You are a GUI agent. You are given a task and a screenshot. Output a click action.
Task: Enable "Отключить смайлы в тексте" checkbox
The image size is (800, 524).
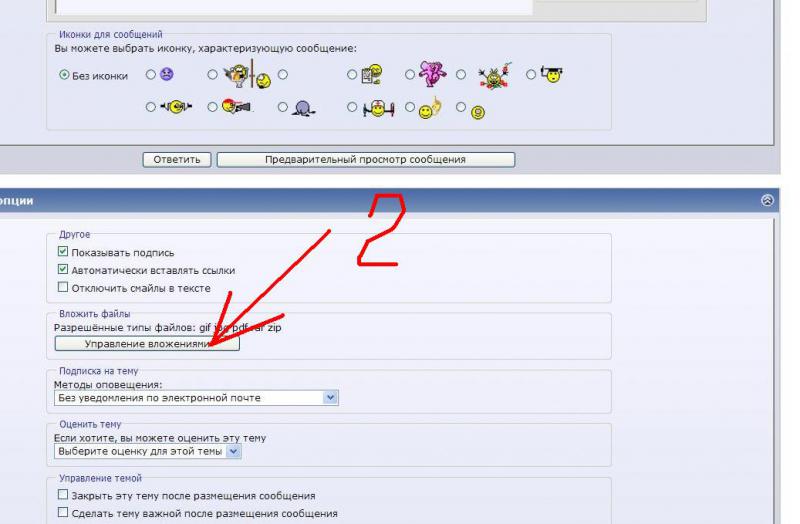64,288
